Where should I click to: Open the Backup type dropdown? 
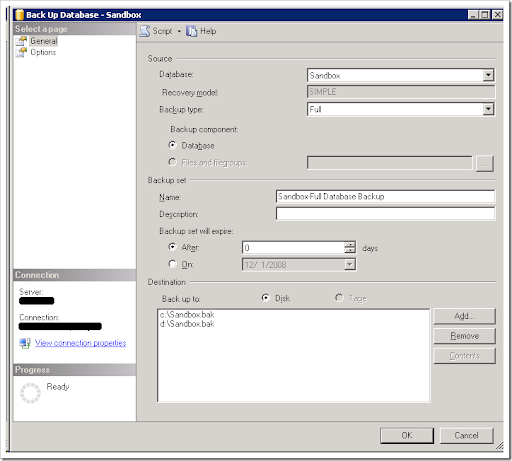pos(488,109)
